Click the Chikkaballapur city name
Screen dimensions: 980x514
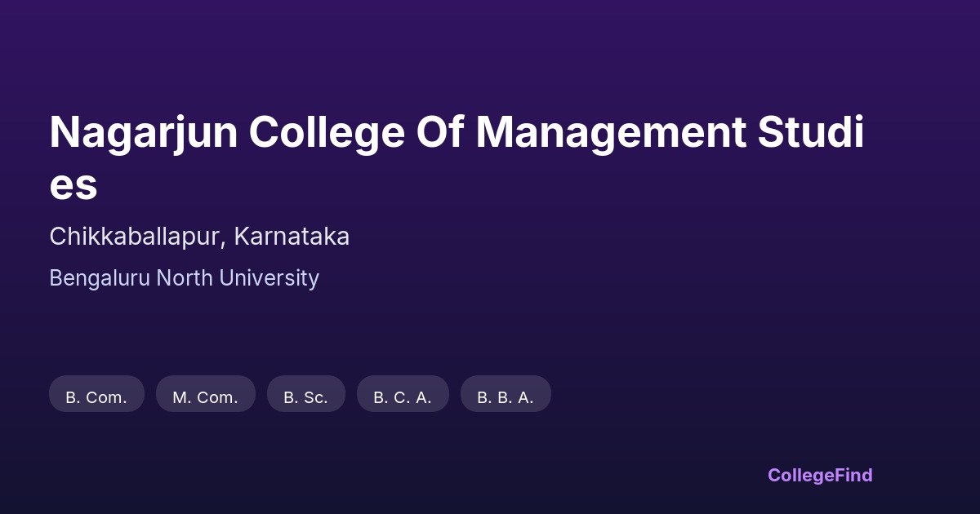[135, 237]
